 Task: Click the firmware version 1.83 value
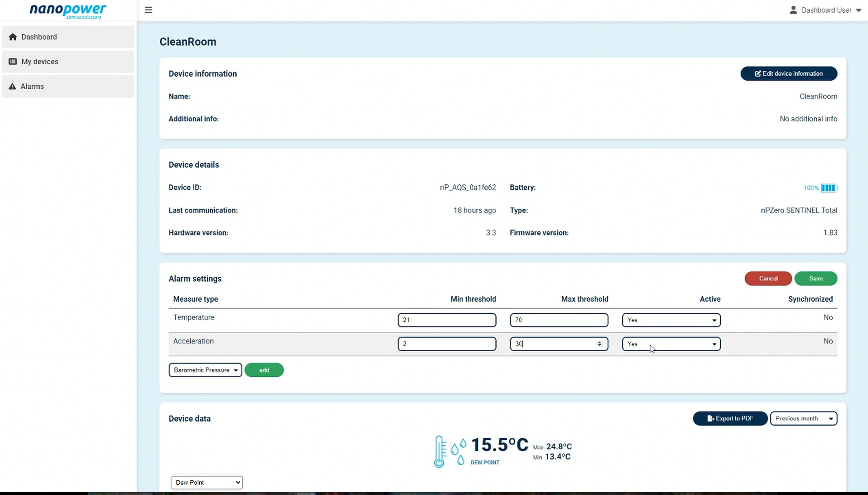tap(830, 232)
